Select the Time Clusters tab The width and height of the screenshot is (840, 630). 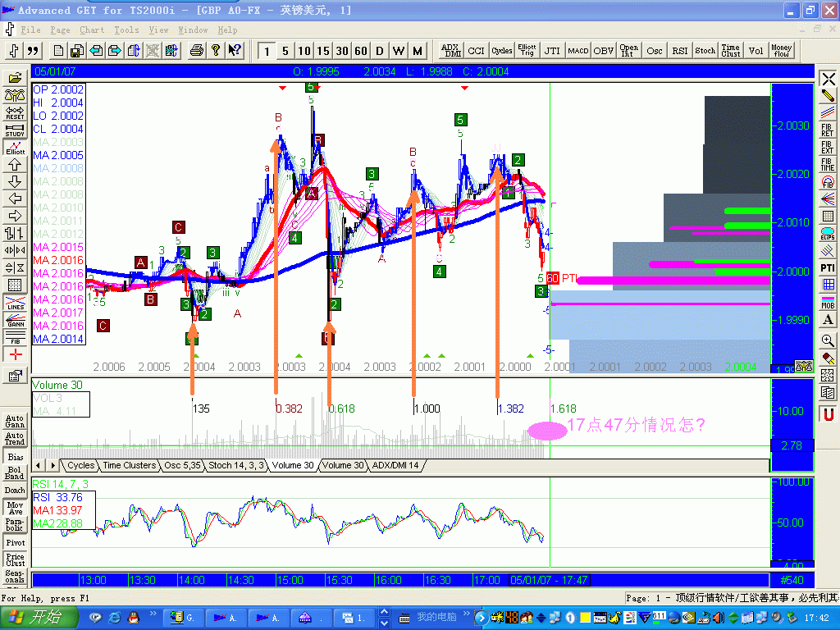point(129,465)
